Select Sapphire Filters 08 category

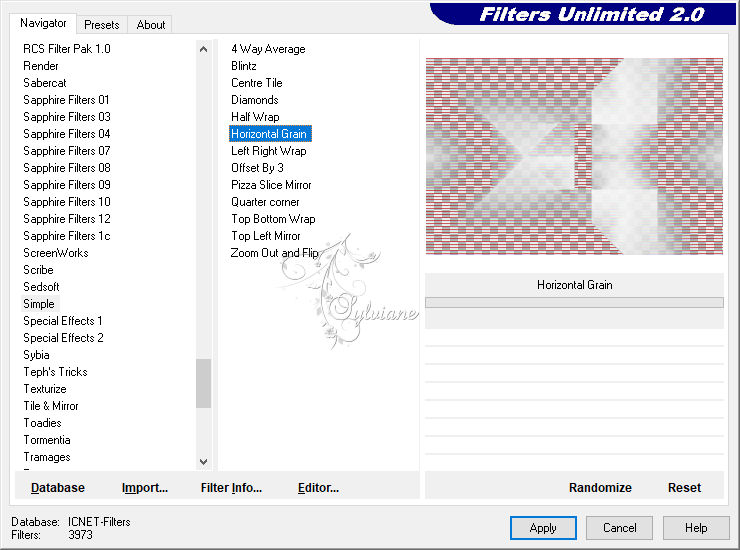click(67, 168)
